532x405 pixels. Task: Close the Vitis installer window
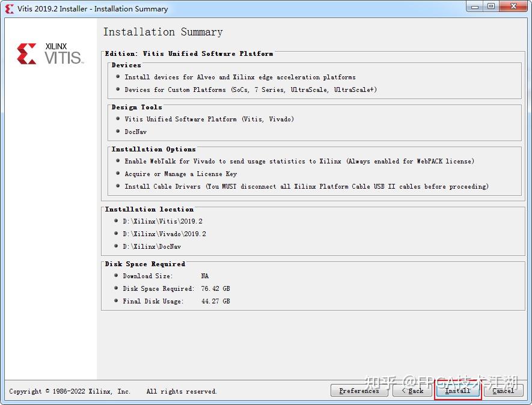pyautogui.click(x=514, y=7)
